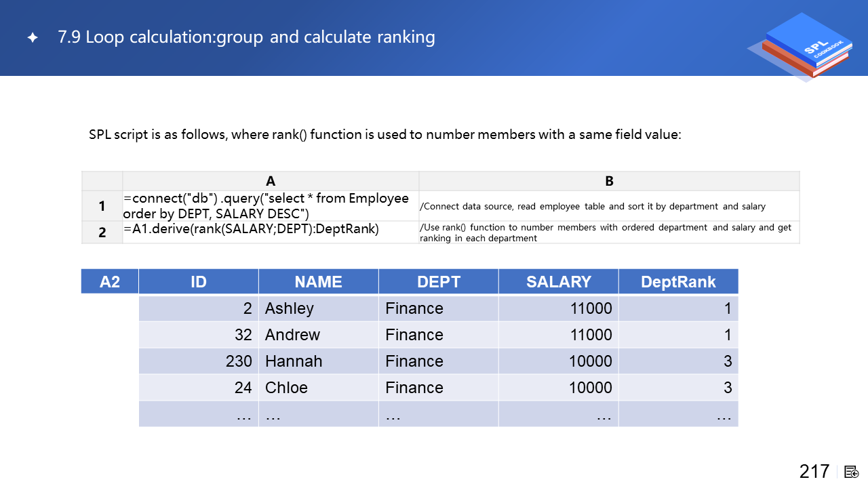Click the slide navigation icon beside page number

coord(852,472)
